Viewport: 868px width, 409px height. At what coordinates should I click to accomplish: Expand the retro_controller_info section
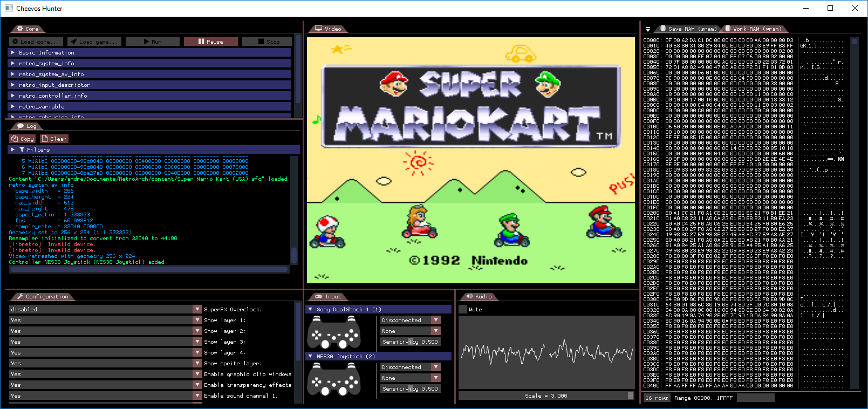pos(149,96)
